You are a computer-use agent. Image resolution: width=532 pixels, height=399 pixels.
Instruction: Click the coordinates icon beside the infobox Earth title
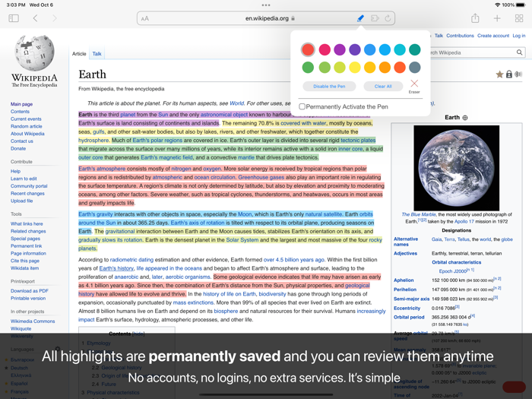pos(465,118)
